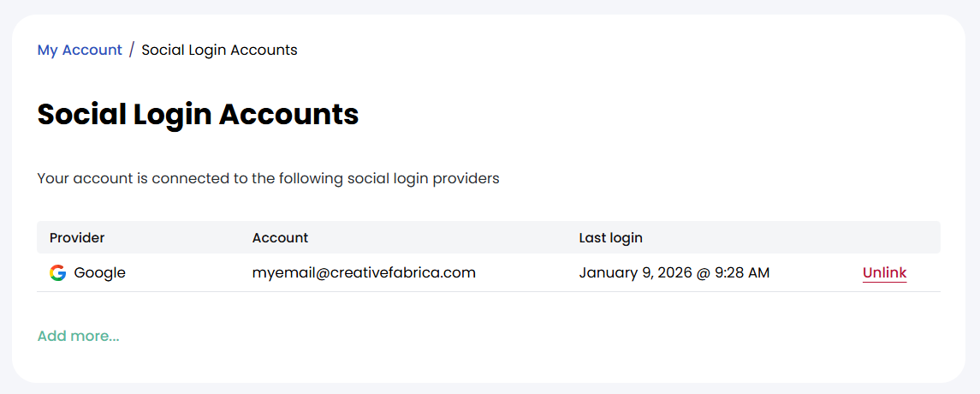Click the Add more... link
980x394 pixels.
78,336
